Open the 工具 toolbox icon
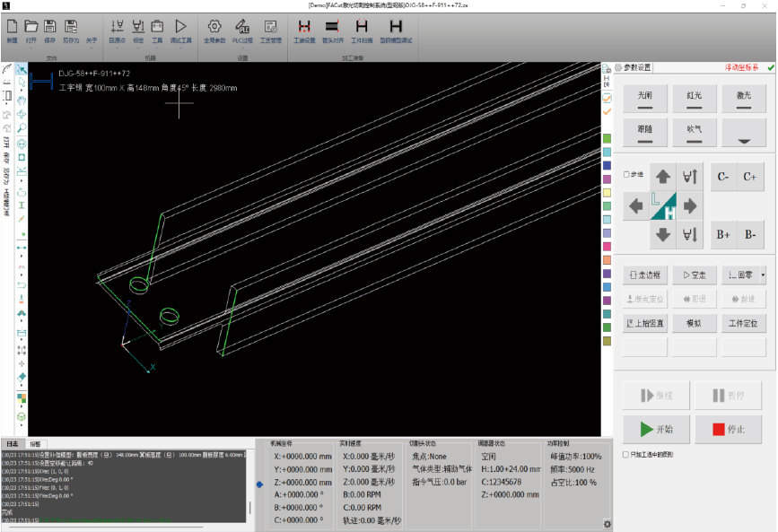The height and width of the screenshot is (532, 778). (157, 26)
